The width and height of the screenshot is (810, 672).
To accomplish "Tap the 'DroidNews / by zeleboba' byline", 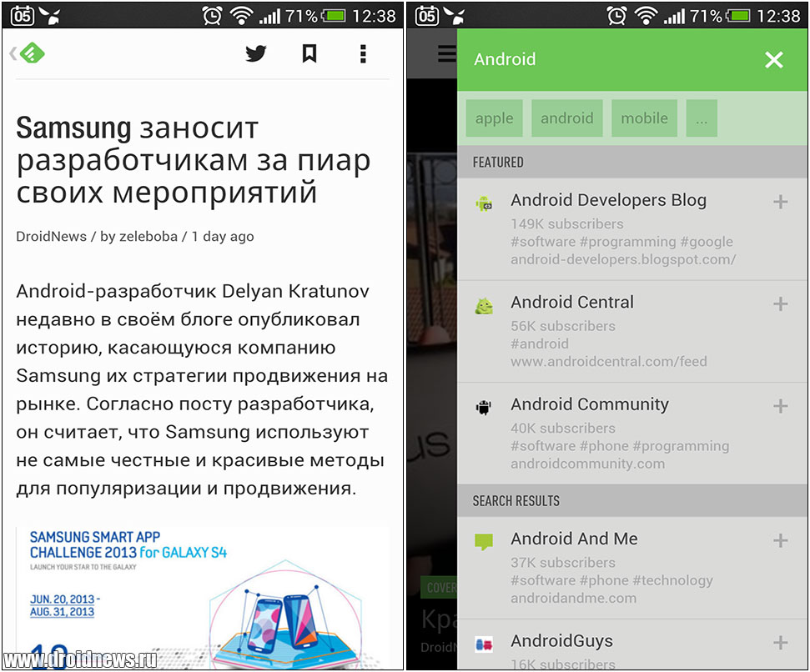I will [x=97, y=237].
